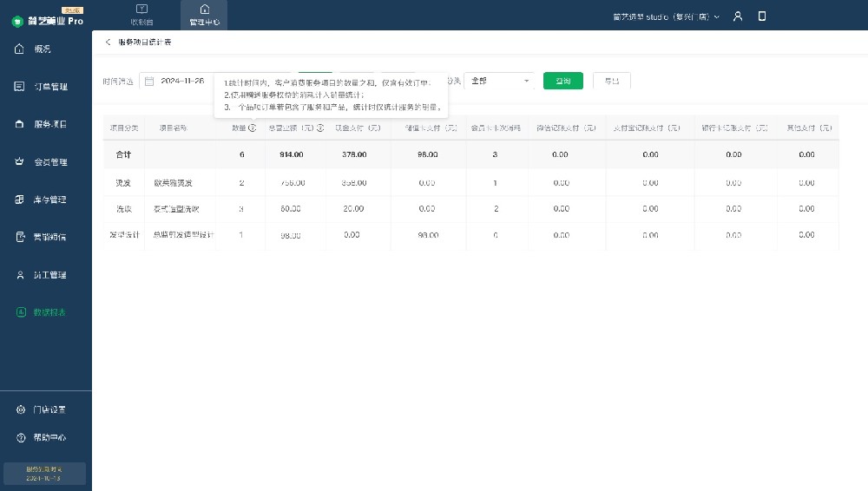Click the 概况 overview home icon
The width and height of the screenshot is (868, 491).
point(20,49)
